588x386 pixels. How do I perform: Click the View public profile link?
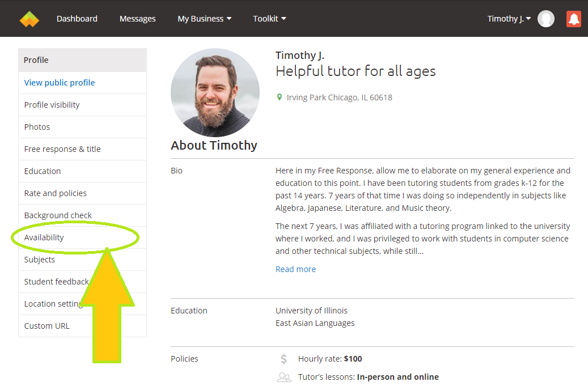pyautogui.click(x=60, y=83)
